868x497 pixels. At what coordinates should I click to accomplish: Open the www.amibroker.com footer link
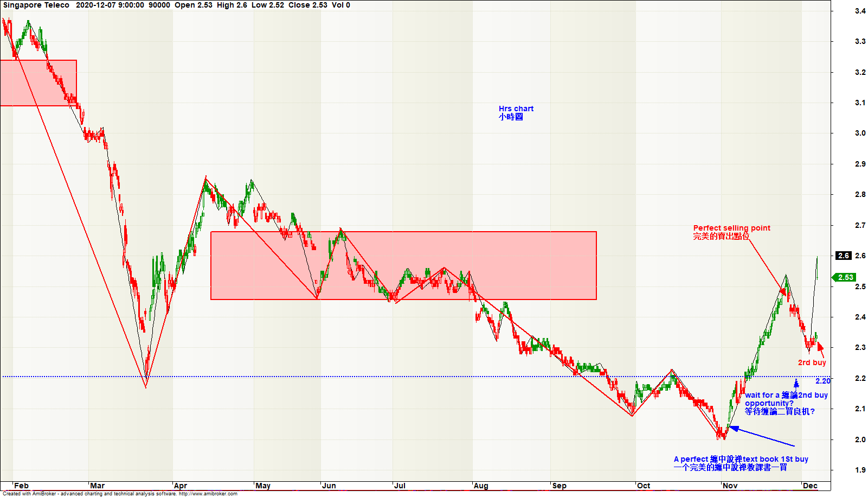208,494
